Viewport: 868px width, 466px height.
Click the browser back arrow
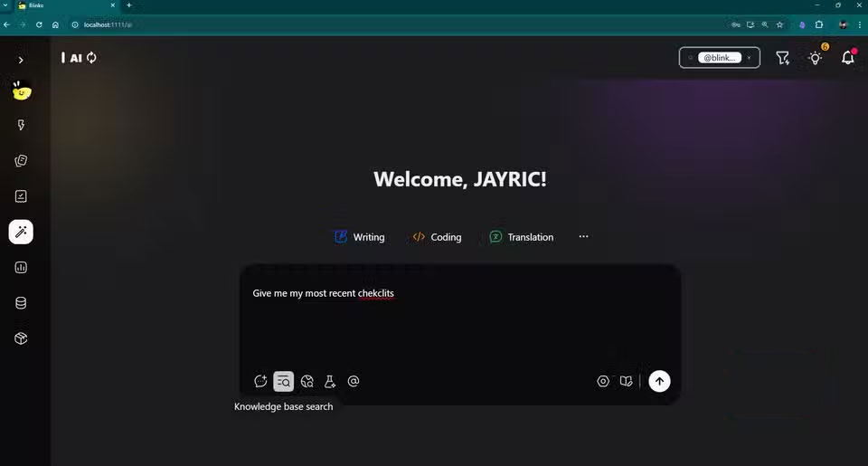[6, 24]
